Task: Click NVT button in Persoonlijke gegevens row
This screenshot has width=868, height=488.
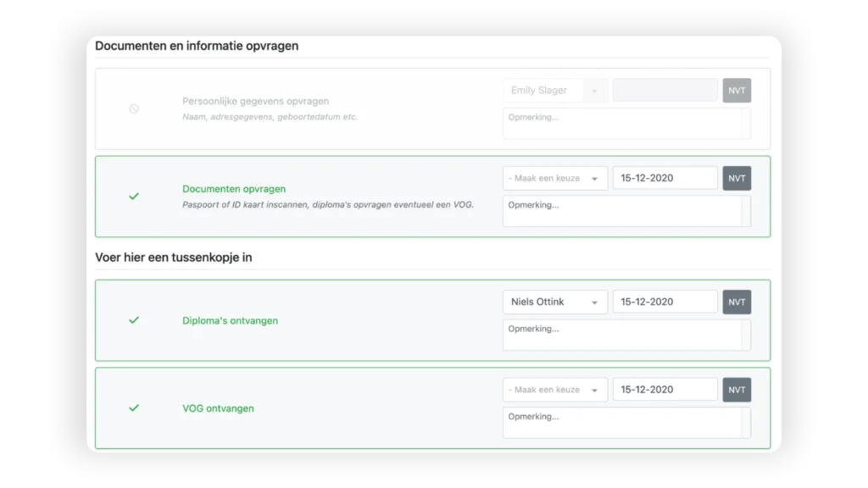Action: (737, 91)
